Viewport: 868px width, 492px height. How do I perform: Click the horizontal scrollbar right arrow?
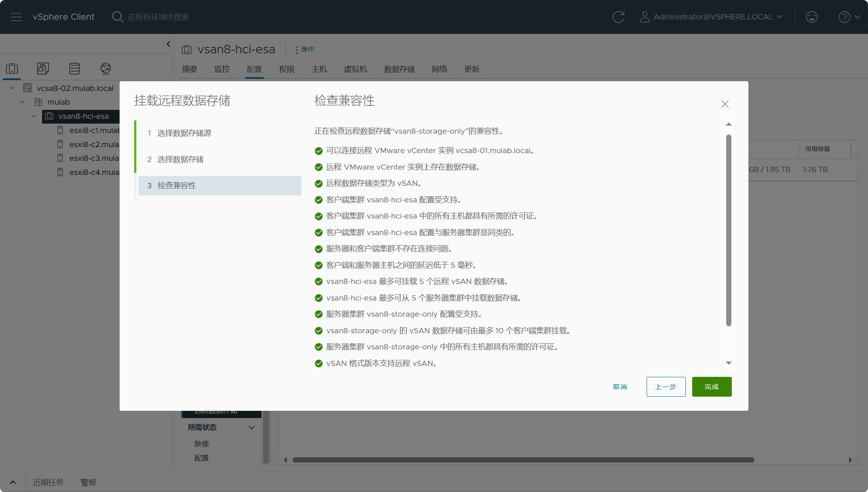tap(850, 460)
